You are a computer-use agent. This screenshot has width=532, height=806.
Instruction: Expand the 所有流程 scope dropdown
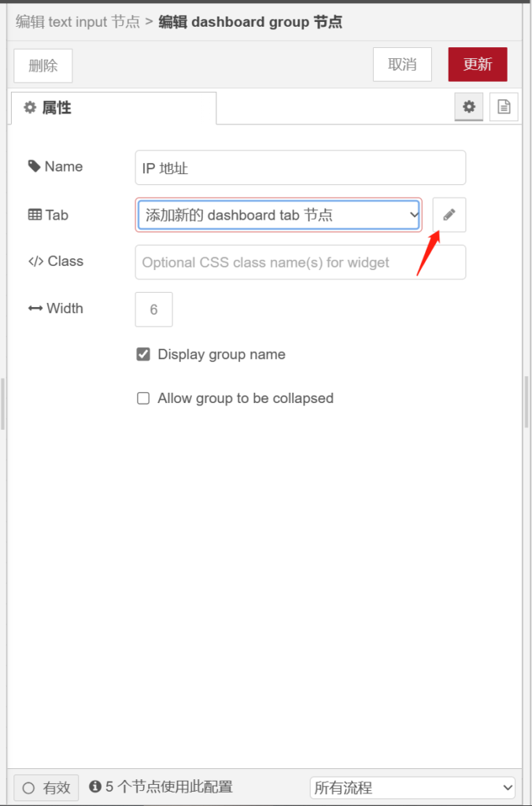(x=412, y=787)
